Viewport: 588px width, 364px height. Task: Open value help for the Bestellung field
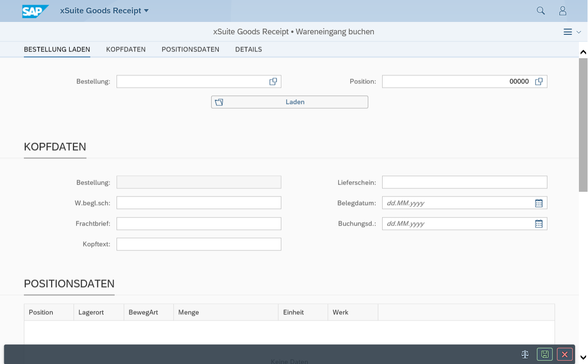[x=273, y=81]
